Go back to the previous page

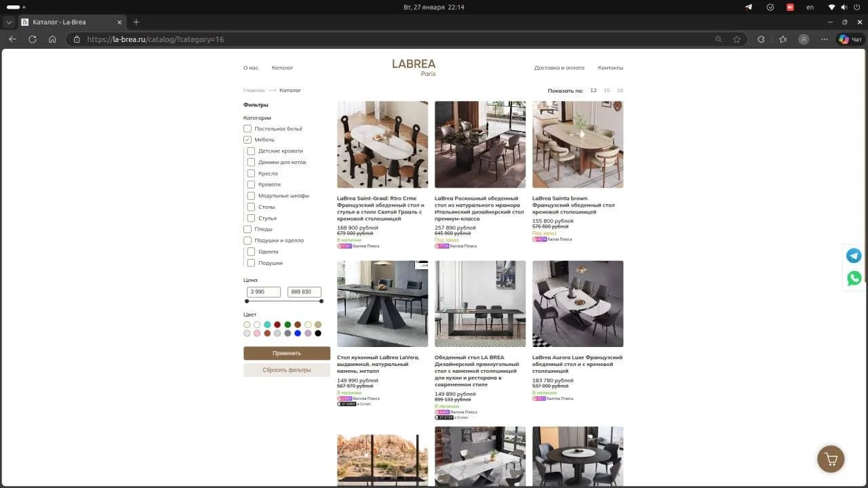tap(12, 39)
